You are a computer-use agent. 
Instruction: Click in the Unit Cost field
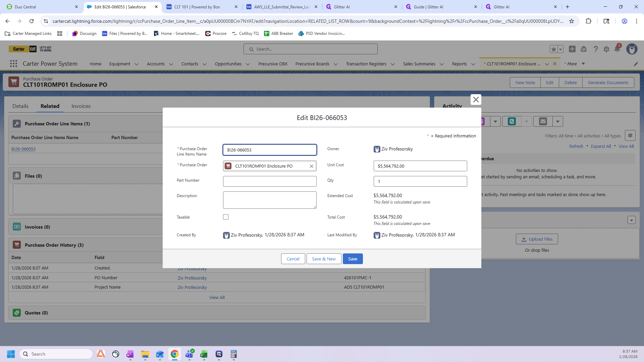pyautogui.click(x=420, y=166)
